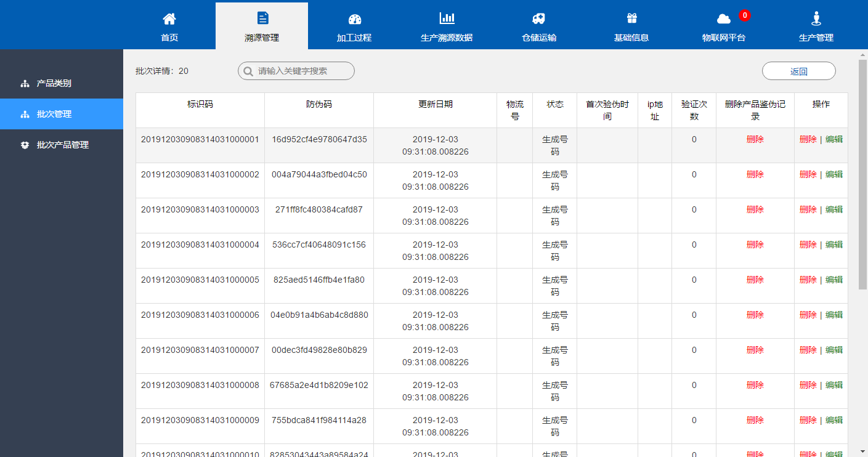Click 操作 删除 for code ending 000001
The width and height of the screenshot is (868, 457).
click(x=808, y=139)
